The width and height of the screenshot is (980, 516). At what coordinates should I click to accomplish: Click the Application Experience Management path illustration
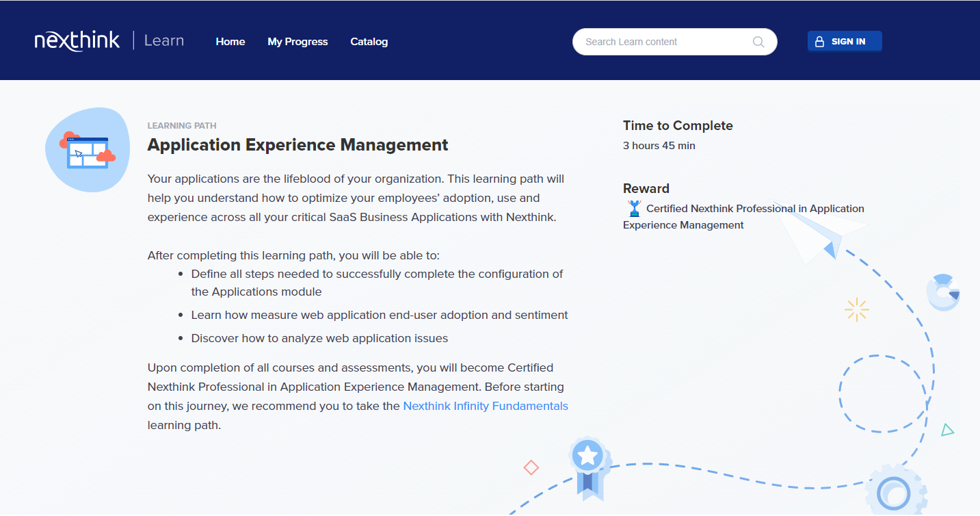(x=88, y=150)
